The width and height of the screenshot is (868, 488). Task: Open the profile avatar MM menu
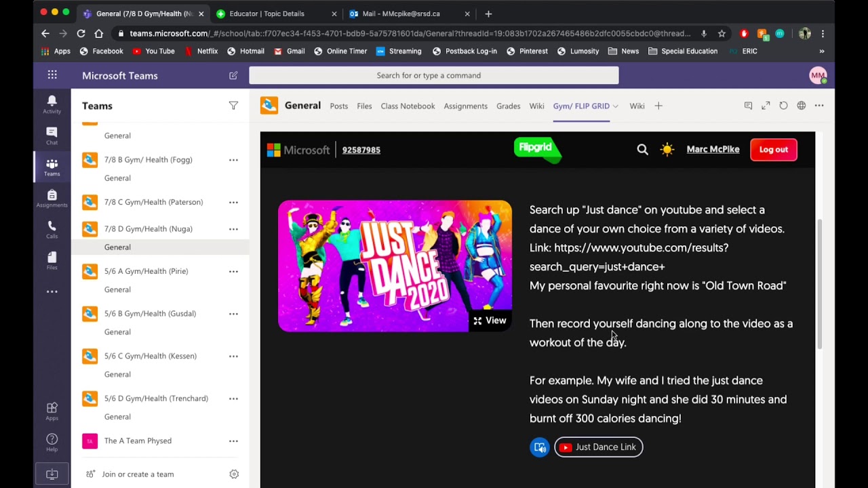click(818, 75)
